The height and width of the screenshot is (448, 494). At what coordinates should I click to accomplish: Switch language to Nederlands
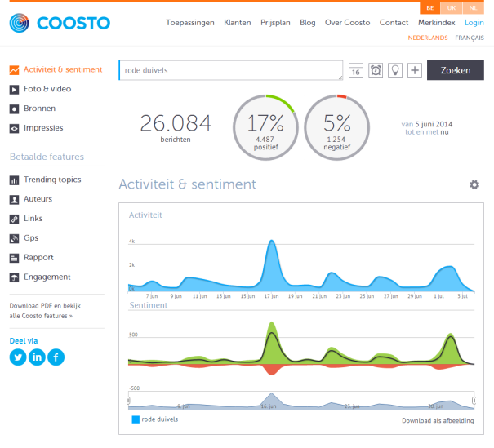tap(428, 38)
